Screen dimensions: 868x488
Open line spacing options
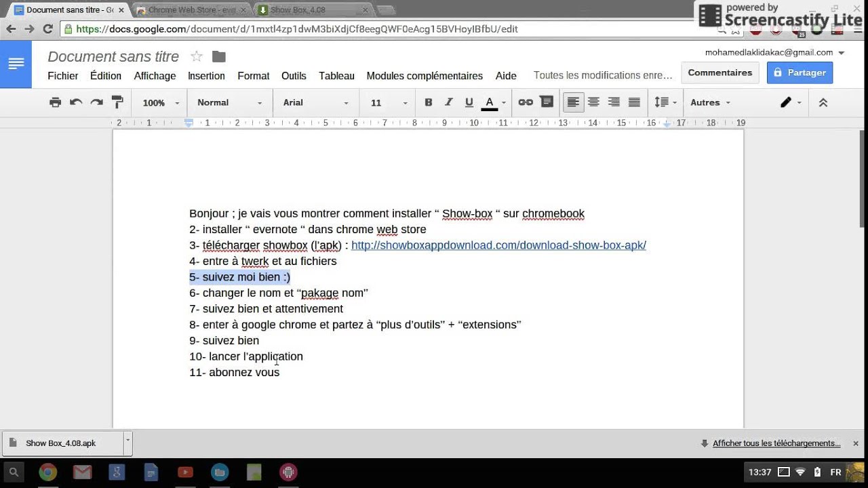[665, 102]
